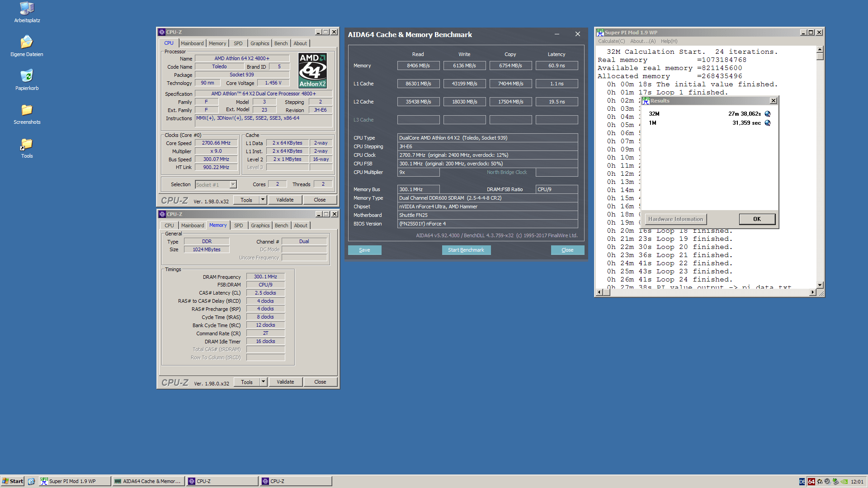The image size is (868, 488).
Task: Click the top CPU-Z window title icon
Action: (x=162, y=32)
